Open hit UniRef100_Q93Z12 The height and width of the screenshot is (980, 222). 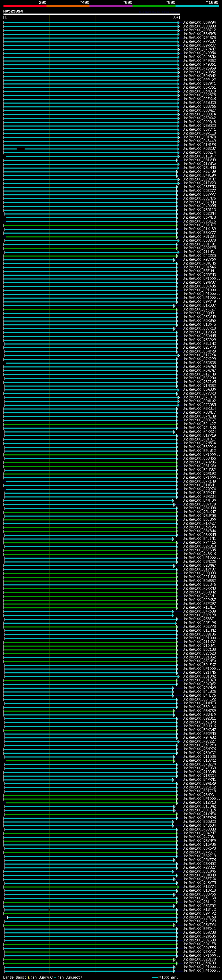pyautogui.click(x=199, y=30)
